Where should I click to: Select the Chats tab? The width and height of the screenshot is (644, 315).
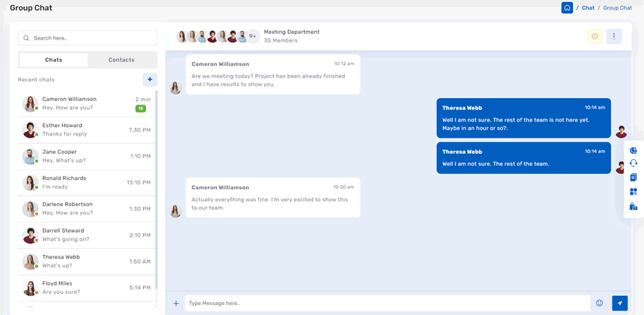point(54,60)
